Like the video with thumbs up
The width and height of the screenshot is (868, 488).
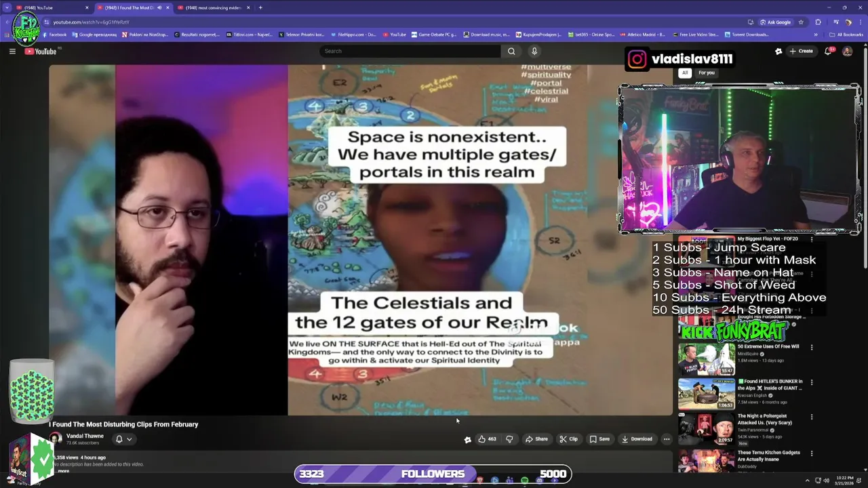click(x=487, y=439)
